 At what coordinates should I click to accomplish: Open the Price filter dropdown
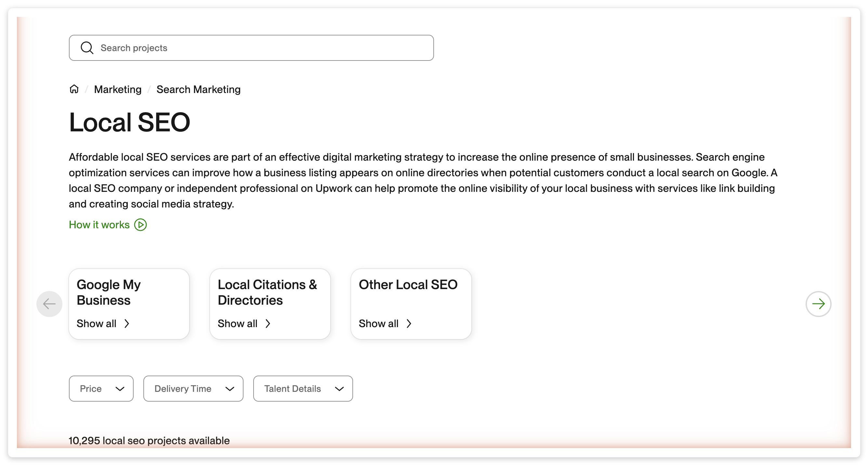pyautogui.click(x=101, y=389)
